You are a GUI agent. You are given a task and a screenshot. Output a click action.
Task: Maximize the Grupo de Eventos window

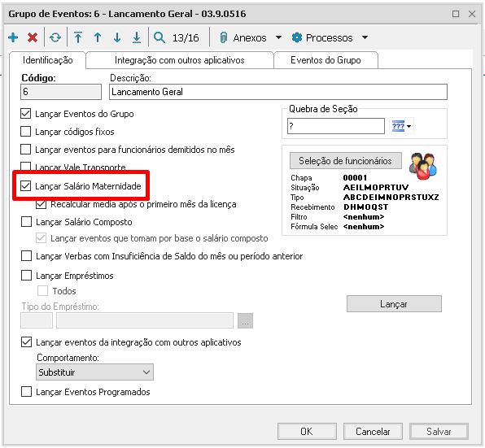coord(456,14)
